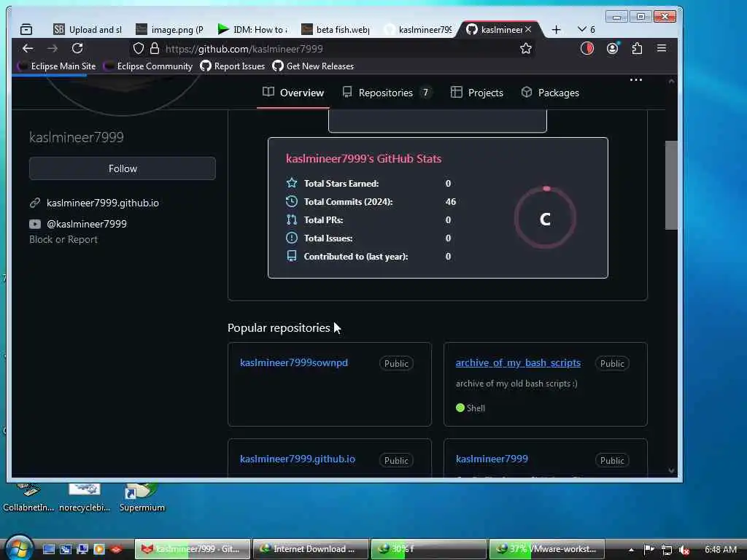The width and height of the screenshot is (747, 560).
Task: Show hidden system tray icons arrow
Action: pos(631,550)
